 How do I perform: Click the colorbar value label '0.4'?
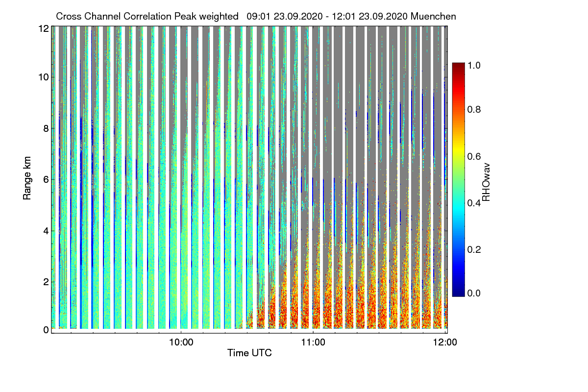click(475, 203)
